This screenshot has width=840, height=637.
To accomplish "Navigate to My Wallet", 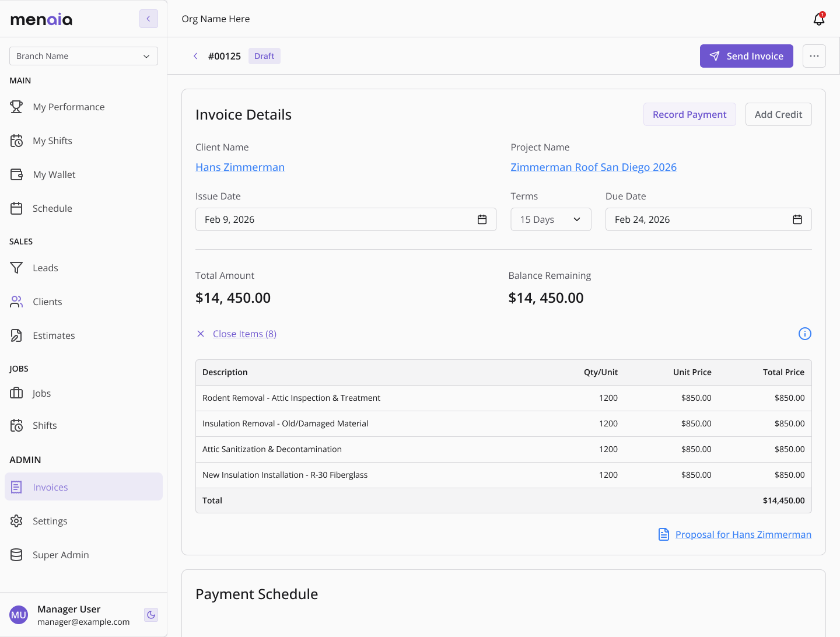I will click(x=54, y=174).
